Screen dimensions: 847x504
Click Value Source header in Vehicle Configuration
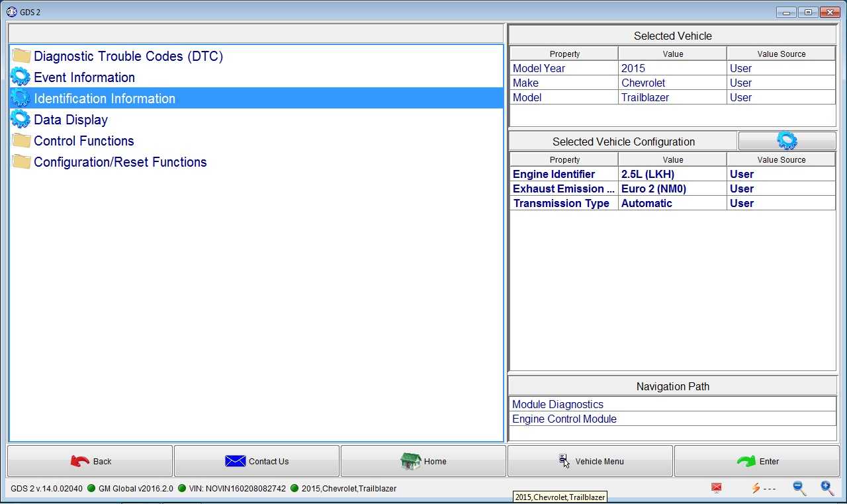click(x=781, y=159)
